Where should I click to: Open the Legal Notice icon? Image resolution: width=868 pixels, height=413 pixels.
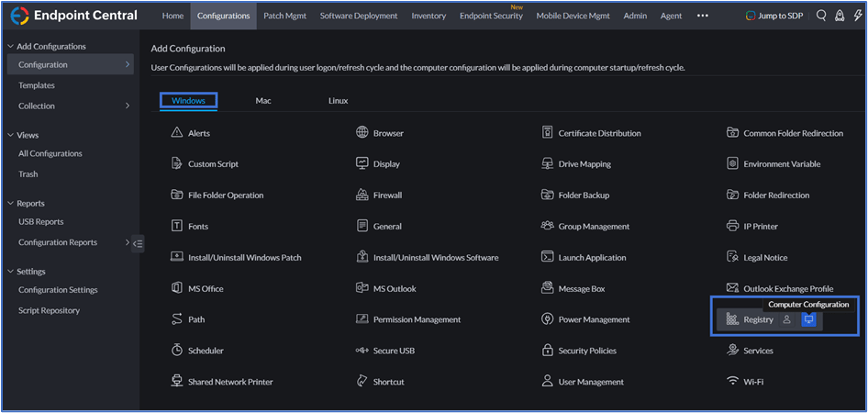tap(732, 257)
